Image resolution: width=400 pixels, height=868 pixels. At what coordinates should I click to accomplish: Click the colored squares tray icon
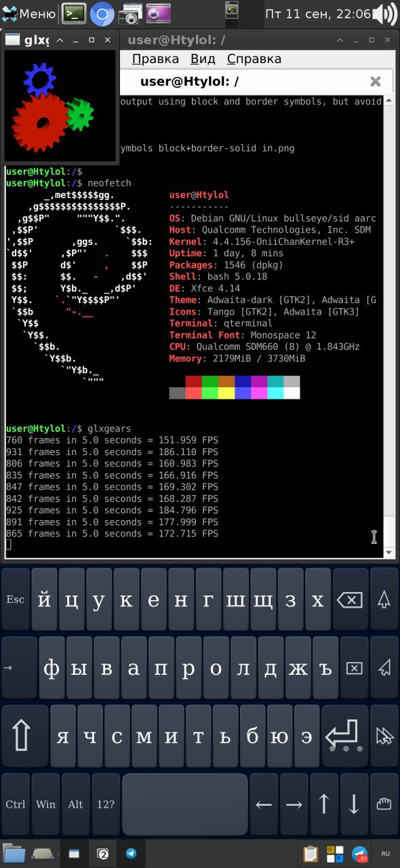coord(336,854)
